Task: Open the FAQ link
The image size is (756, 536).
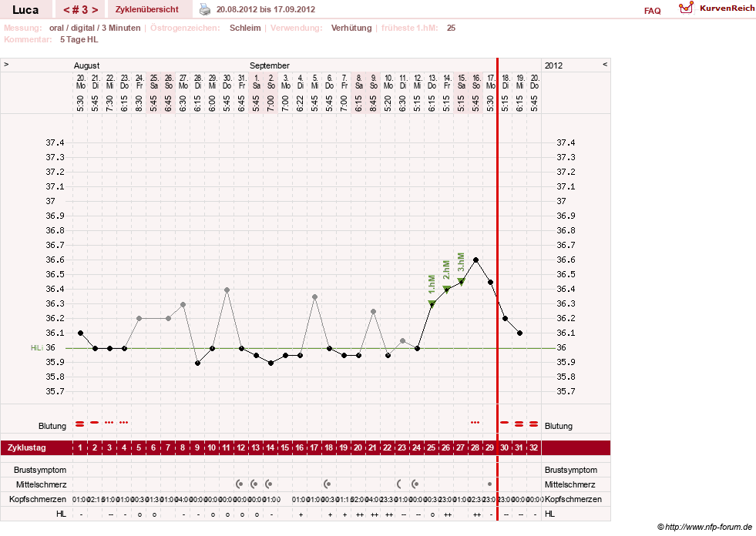Action: (x=652, y=11)
